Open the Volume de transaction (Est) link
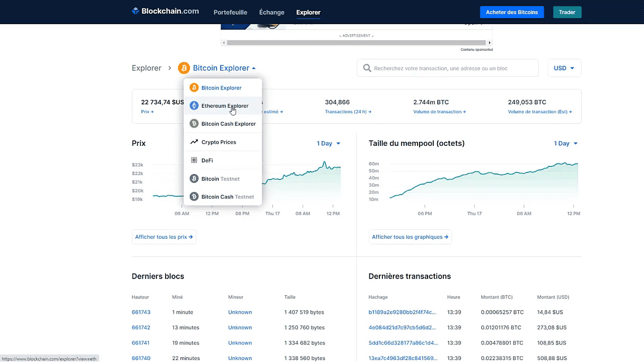 coord(540,112)
